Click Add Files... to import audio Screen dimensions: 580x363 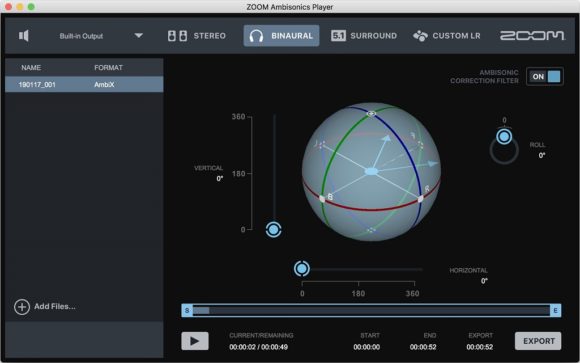click(x=55, y=306)
